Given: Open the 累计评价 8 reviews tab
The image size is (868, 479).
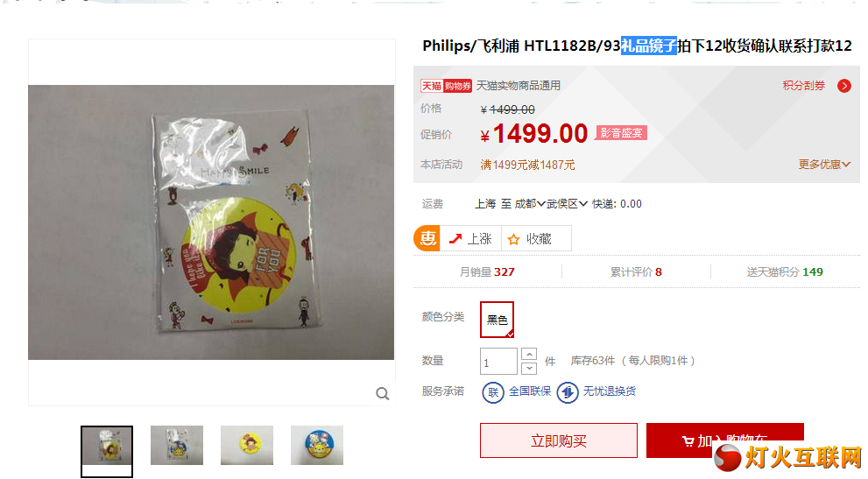Looking at the screenshot, I should click(x=636, y=271).
